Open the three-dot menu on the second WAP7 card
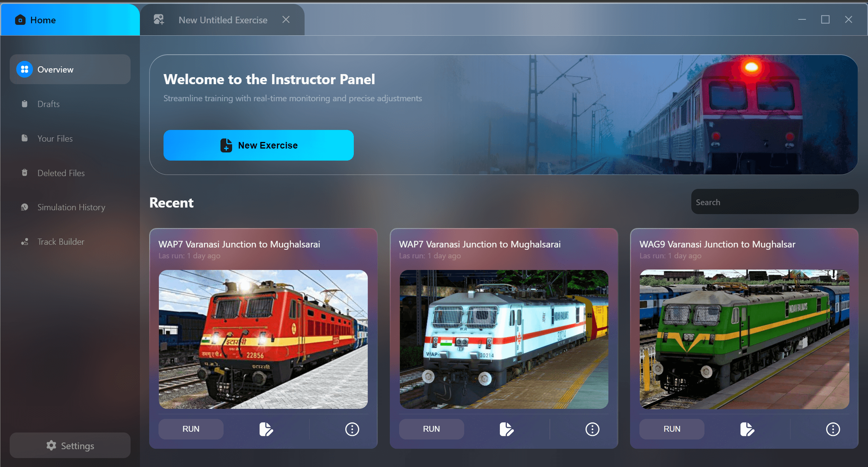The width and height of the screenshot is (868, 467). (x=592, y=429)
